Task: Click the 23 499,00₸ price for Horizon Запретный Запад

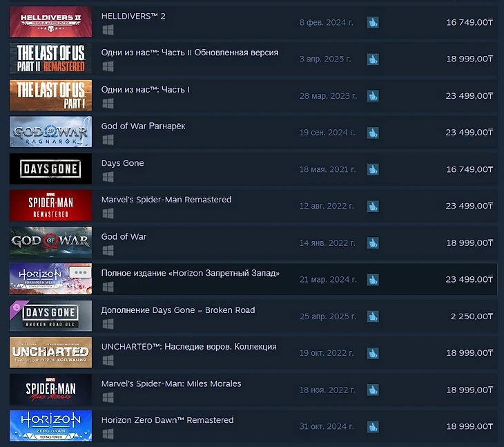Action: click(x=469, y=279)
